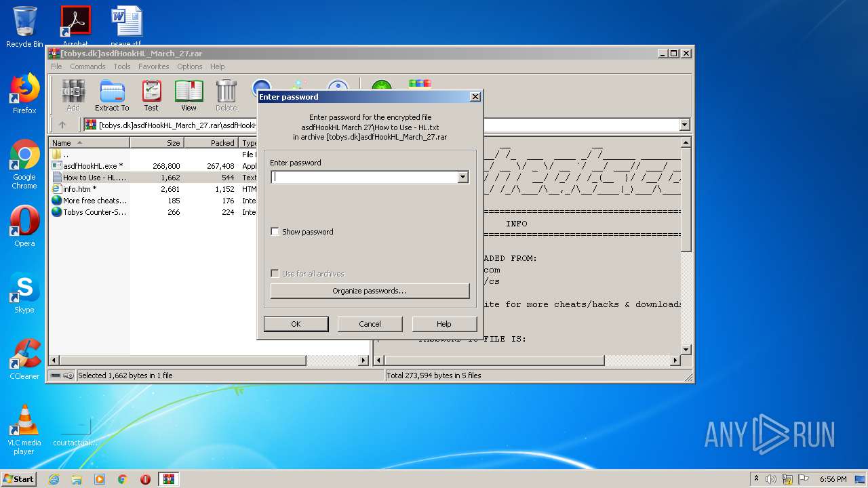Open courtactual desktop file

75,431
